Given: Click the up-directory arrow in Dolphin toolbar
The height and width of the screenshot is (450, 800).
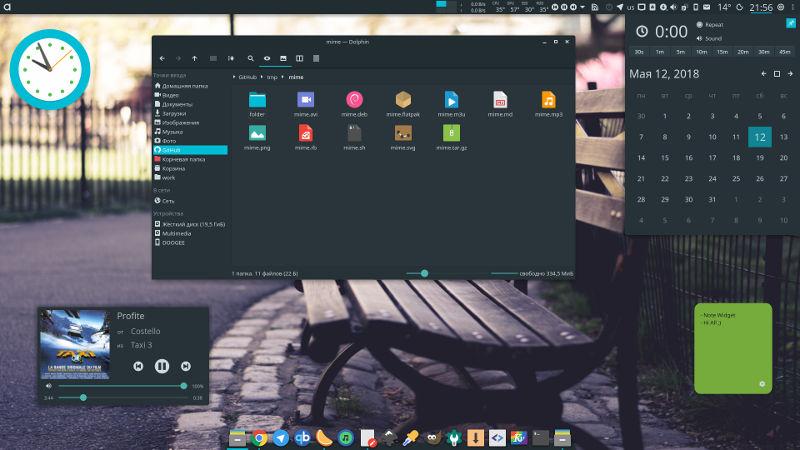Looking at the screenshot, I should point(195,58).
